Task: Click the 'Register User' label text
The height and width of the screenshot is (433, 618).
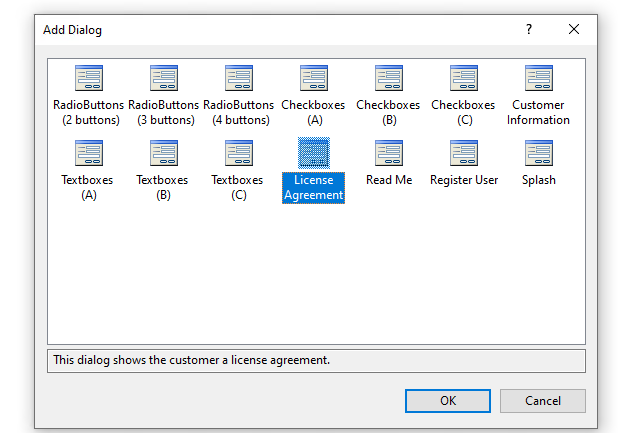Action: coord(464,180)
